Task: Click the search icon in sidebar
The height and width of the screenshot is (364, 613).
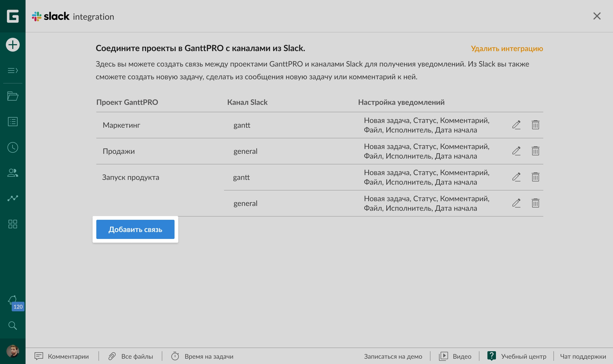Action: tap(13, 326)
